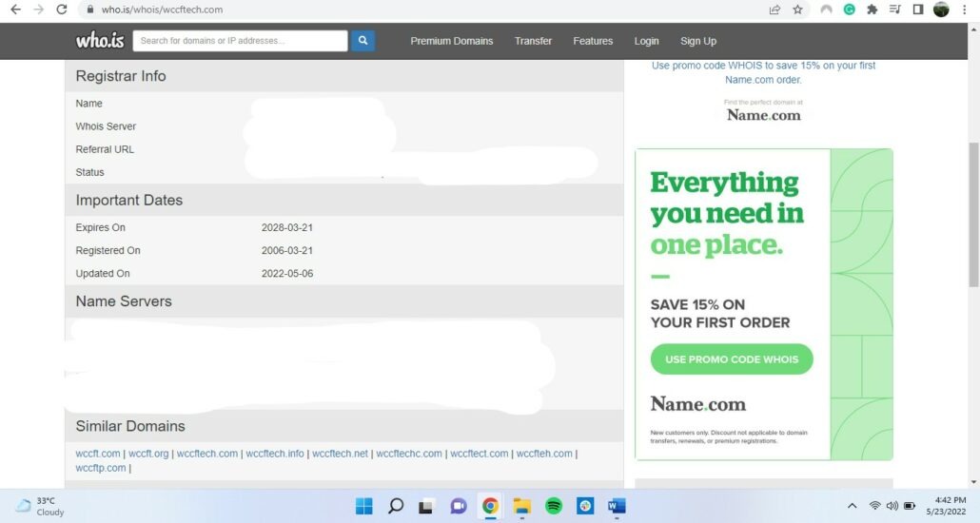Screen dimensions: 980x523
Task: Click the browser forward arrow
Action: pos(39,10)
